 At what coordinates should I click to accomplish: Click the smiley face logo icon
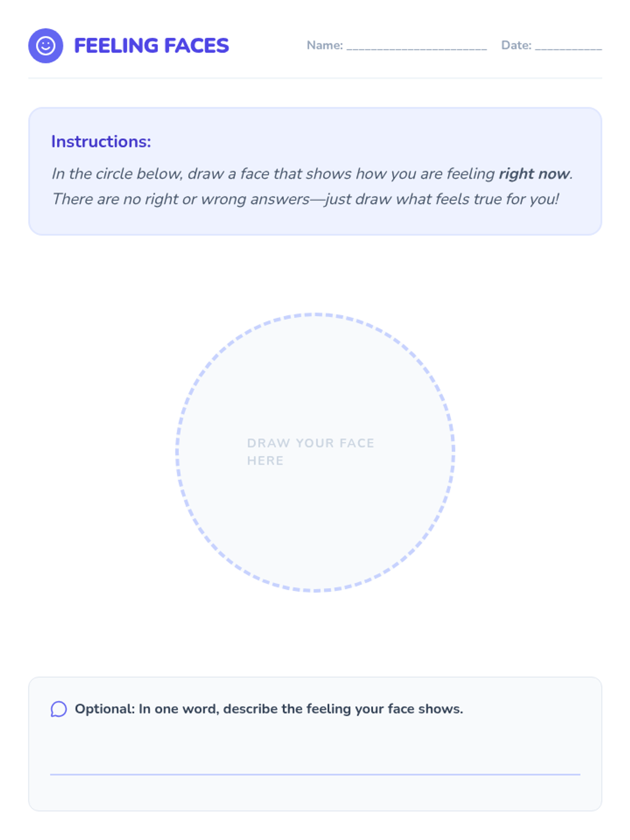click(46, 46)
